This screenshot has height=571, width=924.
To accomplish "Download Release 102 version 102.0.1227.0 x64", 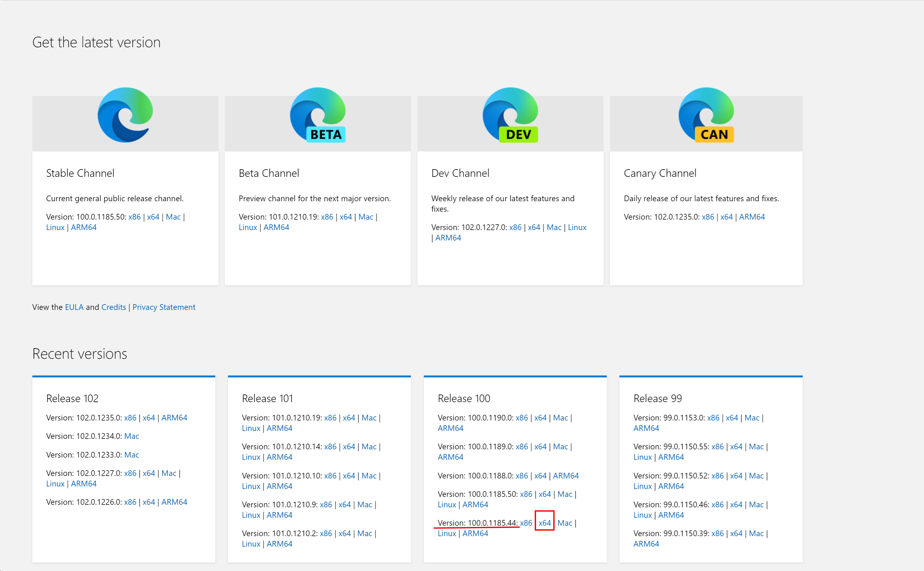I will pyautogui.click(x=149, y=473).
